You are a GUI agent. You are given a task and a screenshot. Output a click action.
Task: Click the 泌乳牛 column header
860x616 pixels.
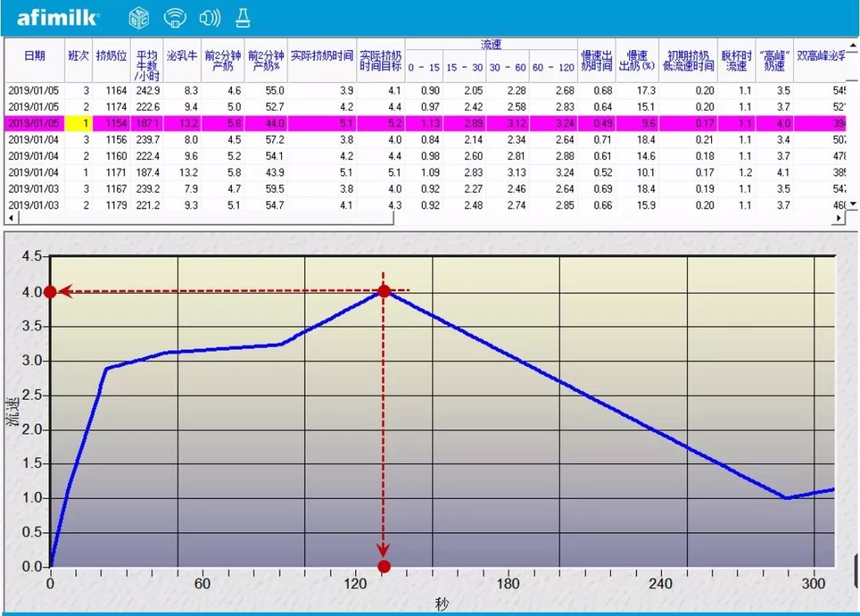pyautogui.click(x=182, y=56)
